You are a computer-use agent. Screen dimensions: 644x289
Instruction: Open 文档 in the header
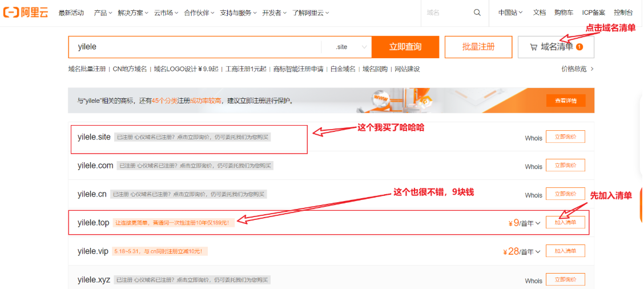(539, 13)
